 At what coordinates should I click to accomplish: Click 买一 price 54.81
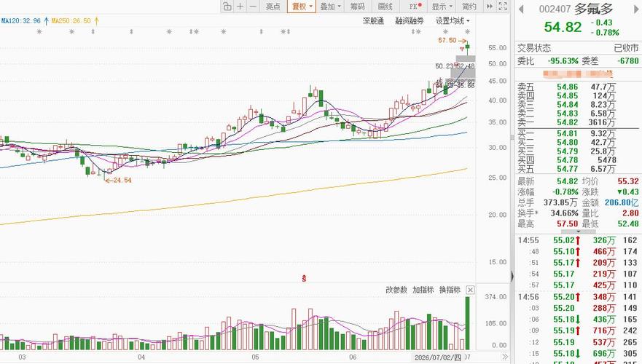[567, 133]
